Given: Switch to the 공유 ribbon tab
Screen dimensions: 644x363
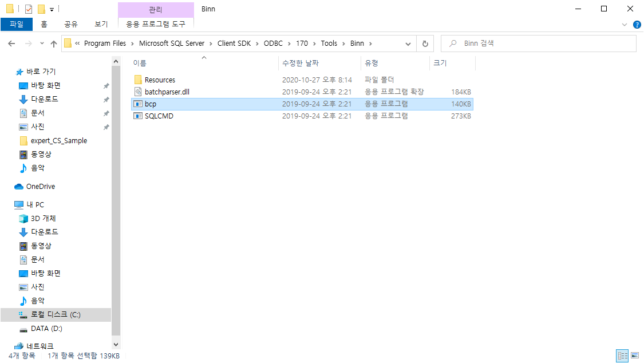Looking at the screenshot, I should click(70, 24).
